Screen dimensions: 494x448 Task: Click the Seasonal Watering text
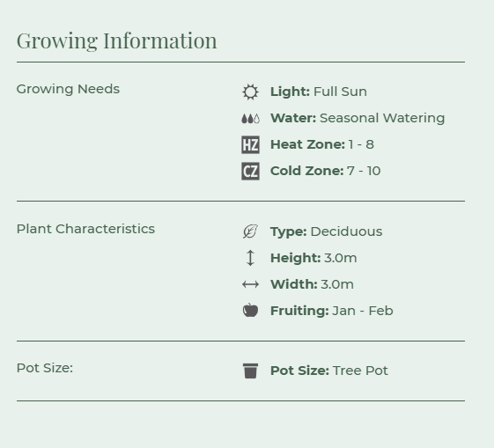point(382,118)
